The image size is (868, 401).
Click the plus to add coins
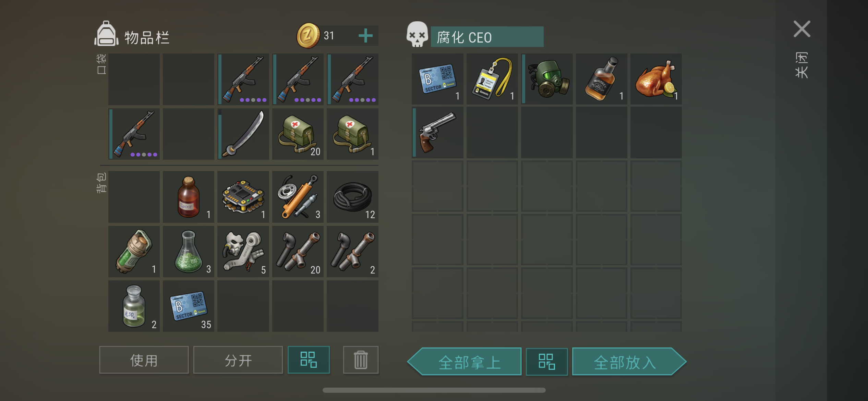365,36
